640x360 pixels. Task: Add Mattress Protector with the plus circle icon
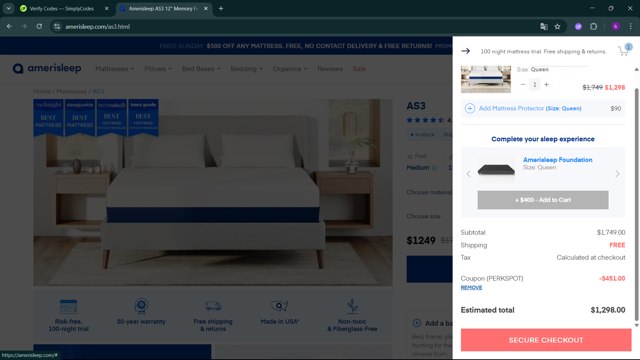tap(470, 109)
